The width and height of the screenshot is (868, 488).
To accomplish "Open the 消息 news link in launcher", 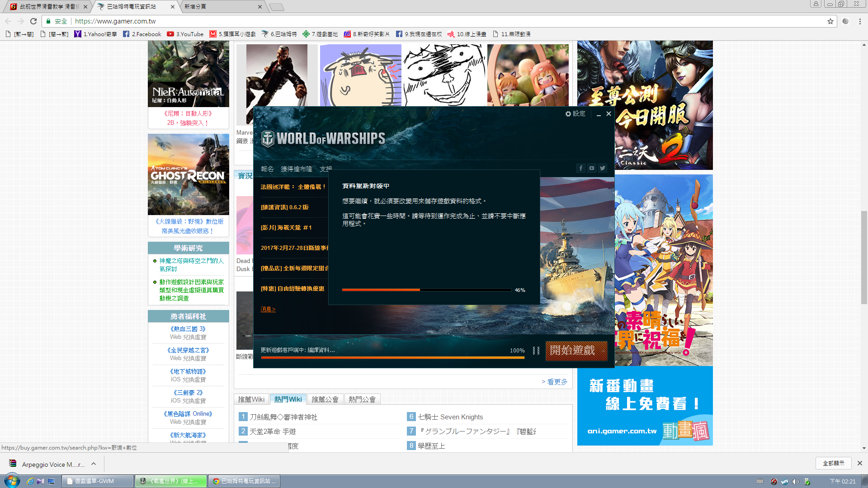I will (268, 309).
